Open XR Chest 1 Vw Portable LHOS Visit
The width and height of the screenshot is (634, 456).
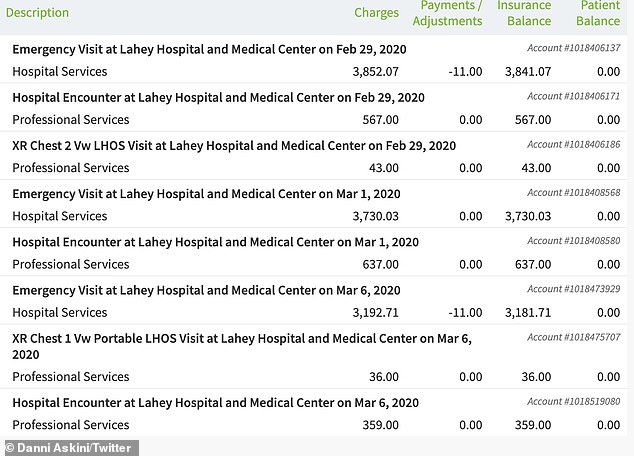(x=241, y=338)
